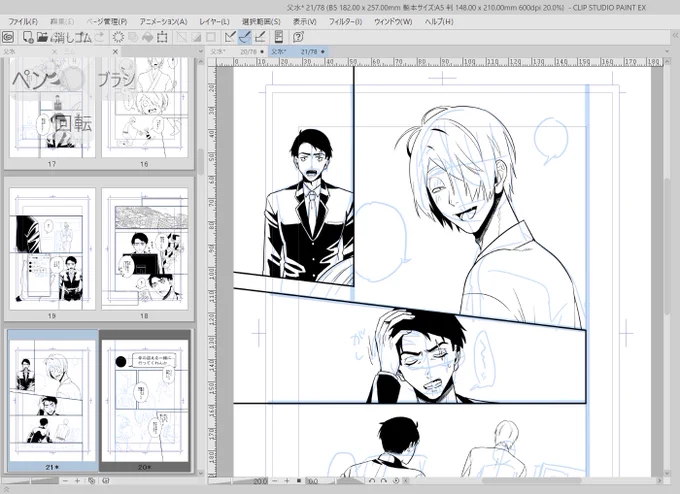Switch to the 20/78 canvas tab
The width and height of the screenshot is (680, 494).
[x=238, y=51]
